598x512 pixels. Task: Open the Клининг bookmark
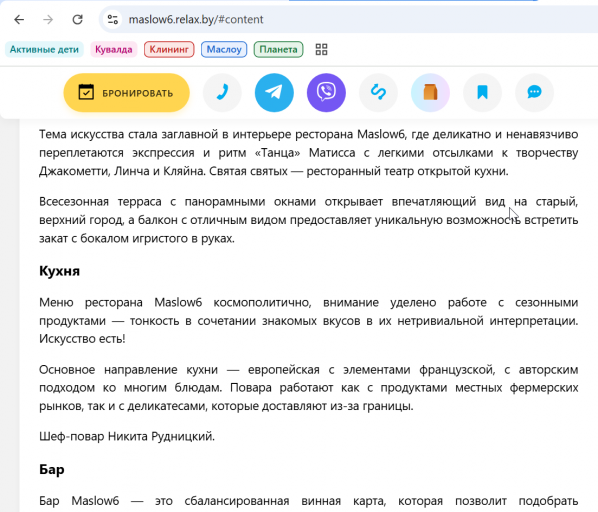[x=169, y=50]
